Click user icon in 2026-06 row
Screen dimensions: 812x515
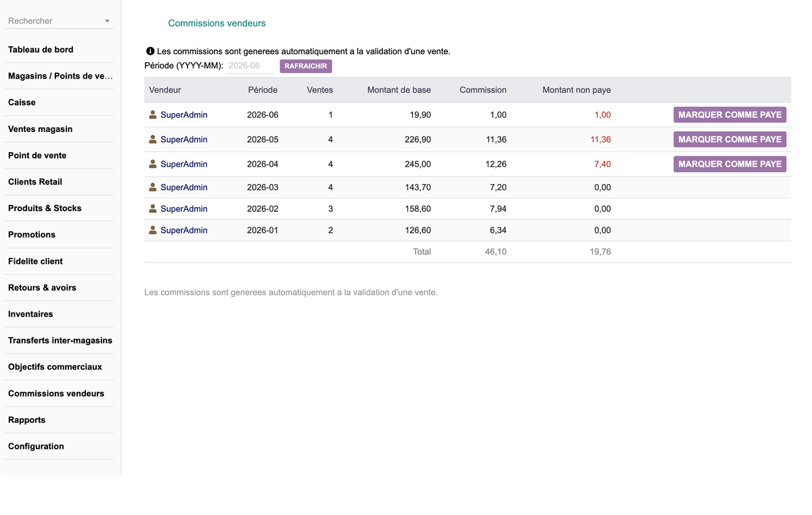click(153, 115)
